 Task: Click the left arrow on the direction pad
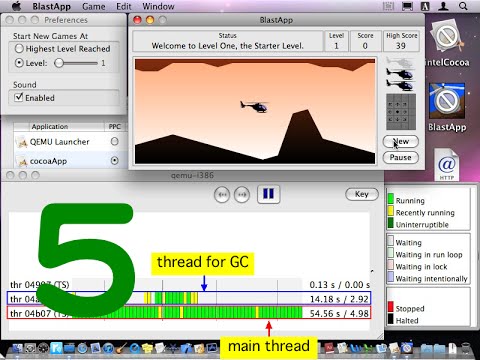[390, 112]
